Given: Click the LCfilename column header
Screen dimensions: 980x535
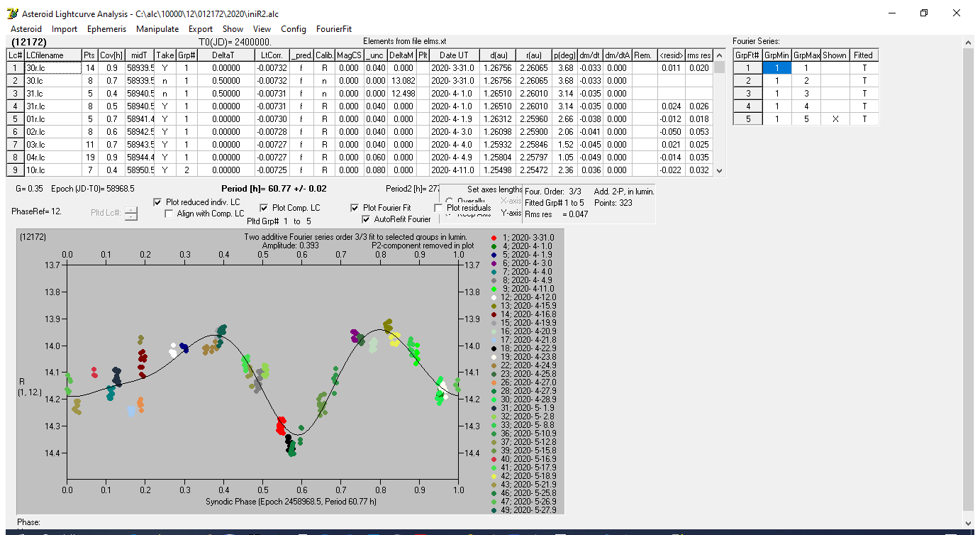Looking at the screenshot, I should pos(52,55).
